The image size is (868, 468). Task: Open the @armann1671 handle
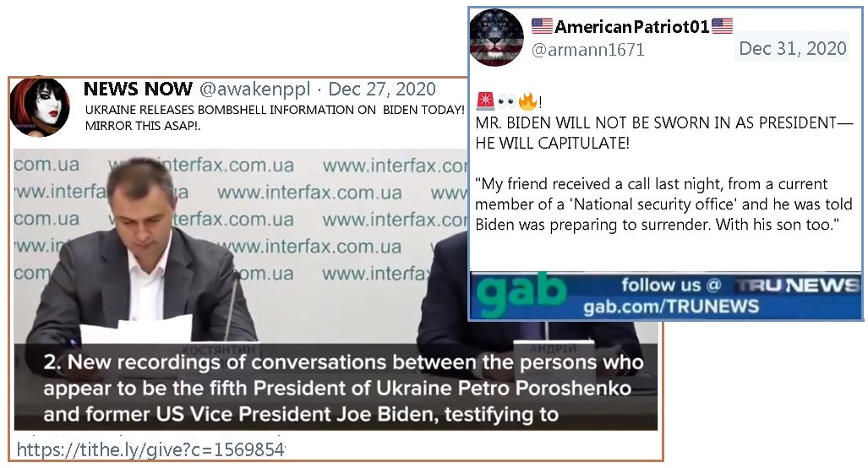(x=588, y=50)
